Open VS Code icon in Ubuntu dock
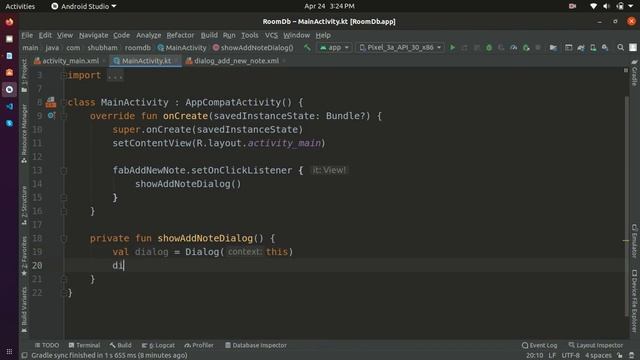The image size is (640, 360). click(9, 107)
